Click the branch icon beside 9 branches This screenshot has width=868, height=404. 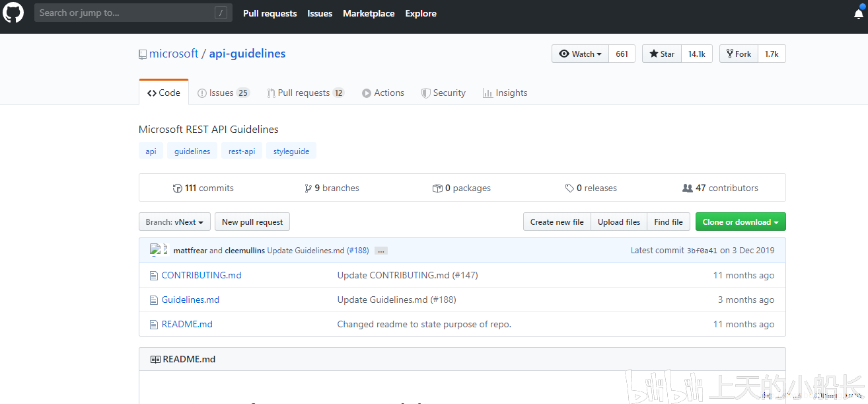[308, 188]
